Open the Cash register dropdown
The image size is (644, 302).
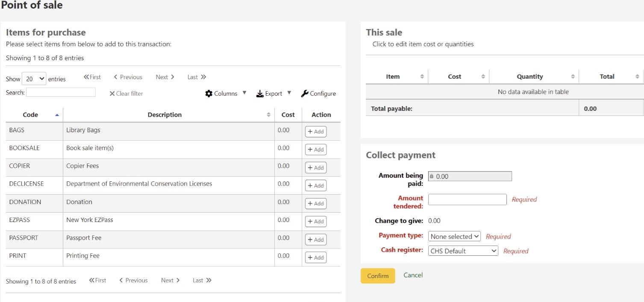pyautogui.click(x=463, y=251)
